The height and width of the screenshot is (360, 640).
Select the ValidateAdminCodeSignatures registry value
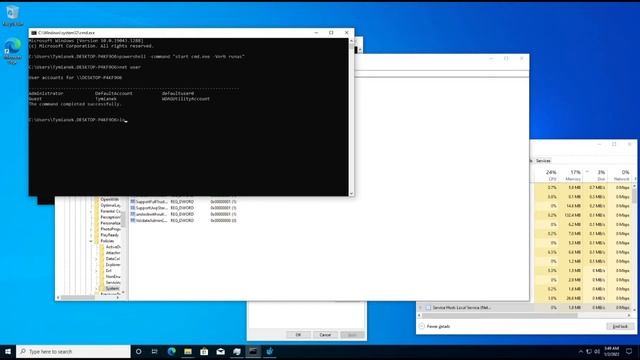pyautogui.click(x=151, y=220)
